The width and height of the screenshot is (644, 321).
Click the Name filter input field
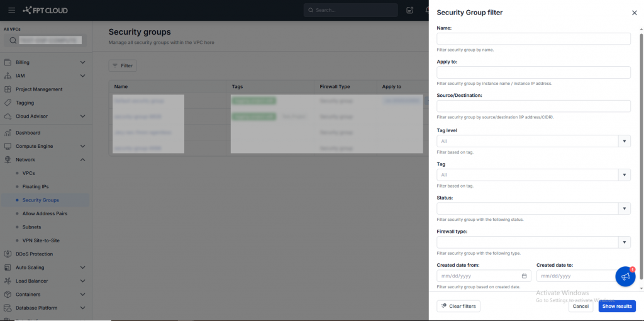pyautogui.click(x=533, y=39)
